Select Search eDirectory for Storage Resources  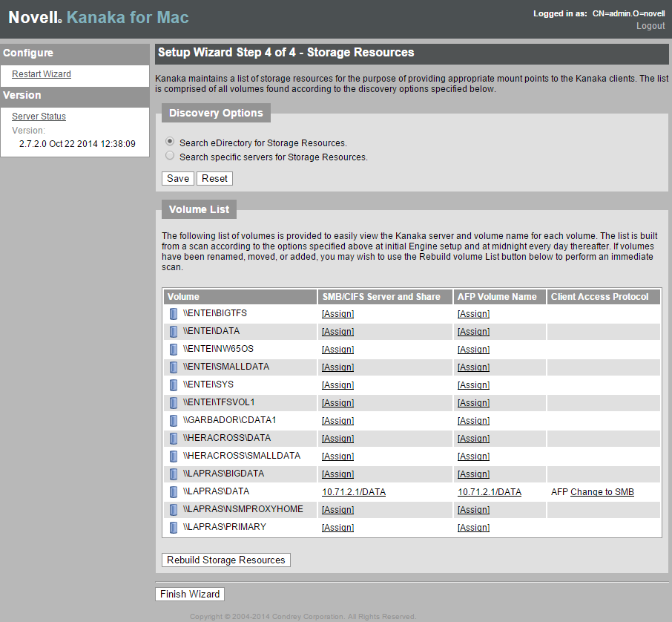point(171,142)
